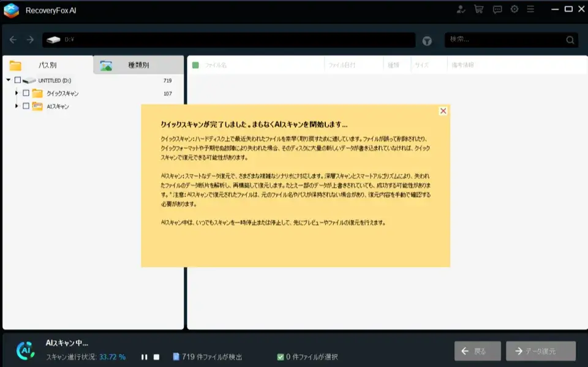Stop the AI scan
The width and height of the screenshot is (588, 367).
[x=156, y=357]
